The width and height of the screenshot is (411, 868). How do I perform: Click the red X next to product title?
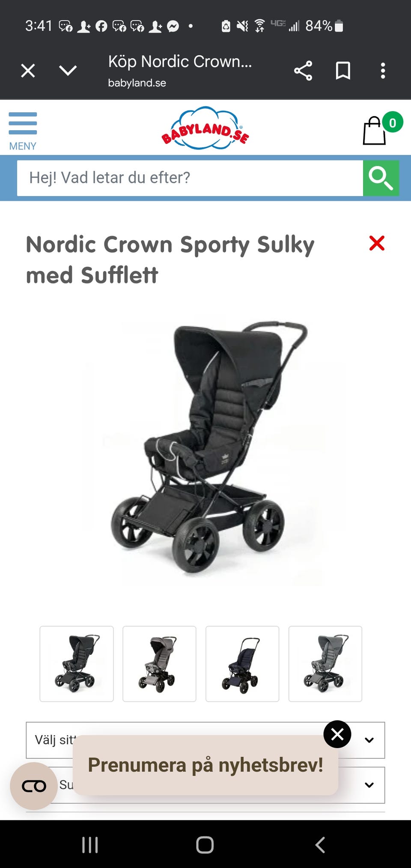(377, 243)
